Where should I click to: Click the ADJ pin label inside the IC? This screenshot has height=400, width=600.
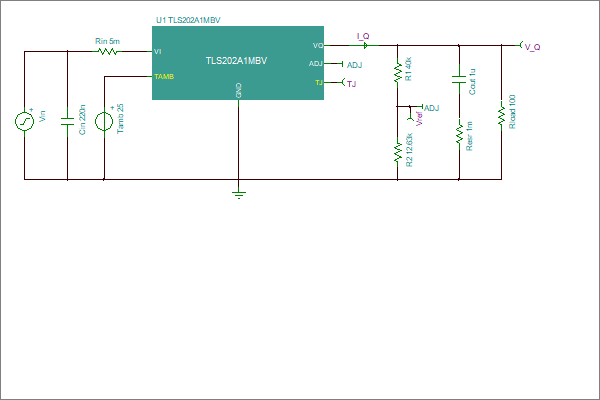pyautogui.click(x=316, y=64)
